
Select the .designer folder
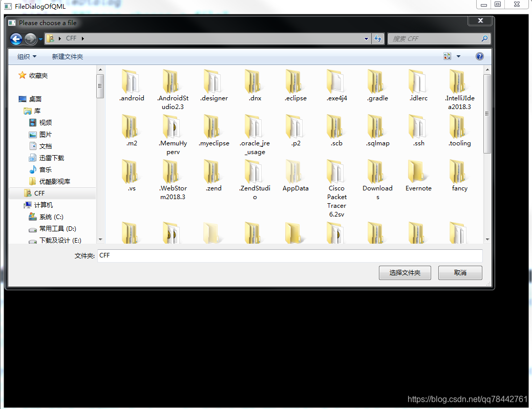click(214, 86)
